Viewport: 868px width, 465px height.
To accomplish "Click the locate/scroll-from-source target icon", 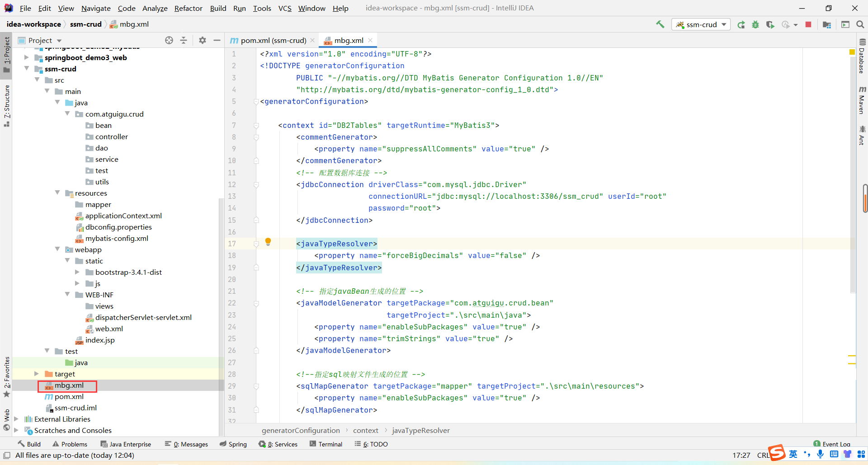I will pos(169,40).
